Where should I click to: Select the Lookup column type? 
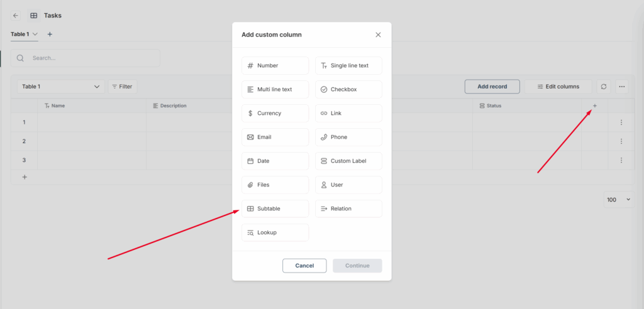(275, 232)
